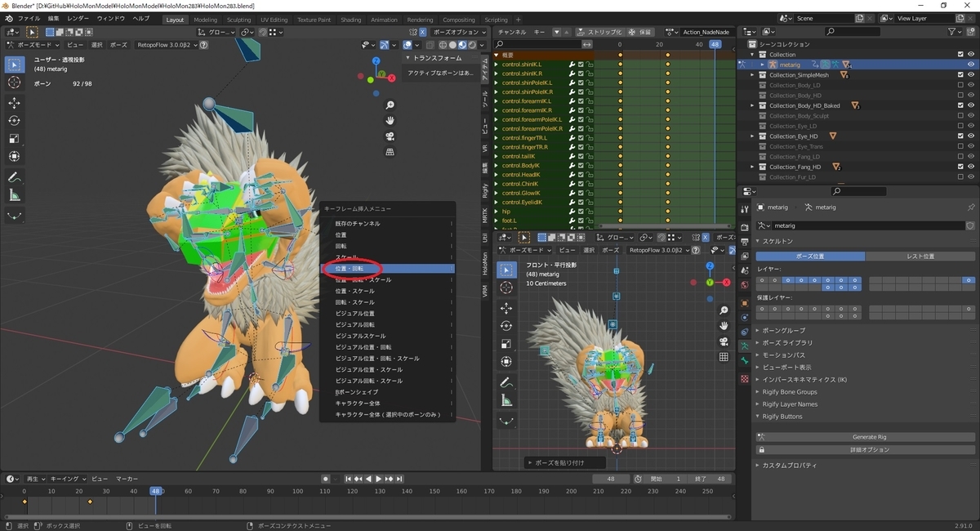Enable Collection_Body_LD checkbox

960,85
